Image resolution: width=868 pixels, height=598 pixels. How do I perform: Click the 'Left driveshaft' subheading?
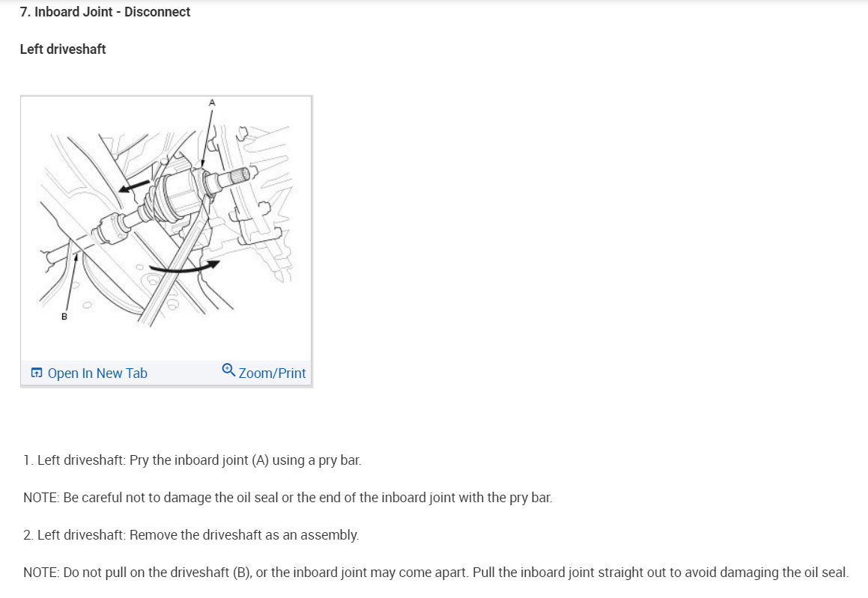coord(63,49)
